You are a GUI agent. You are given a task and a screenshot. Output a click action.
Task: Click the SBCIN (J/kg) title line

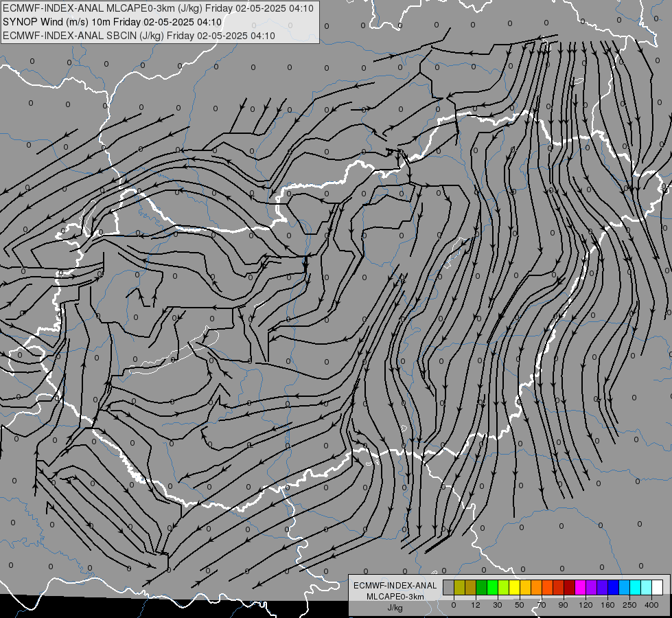(139, 36)
